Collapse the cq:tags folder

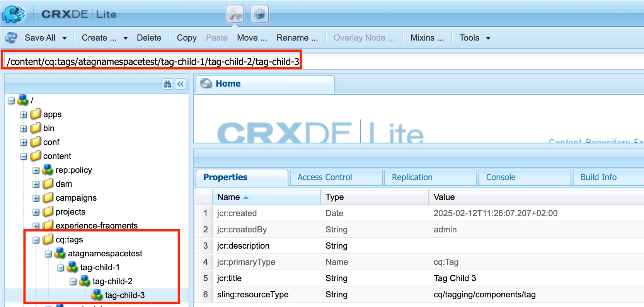[x=36, y=240]
